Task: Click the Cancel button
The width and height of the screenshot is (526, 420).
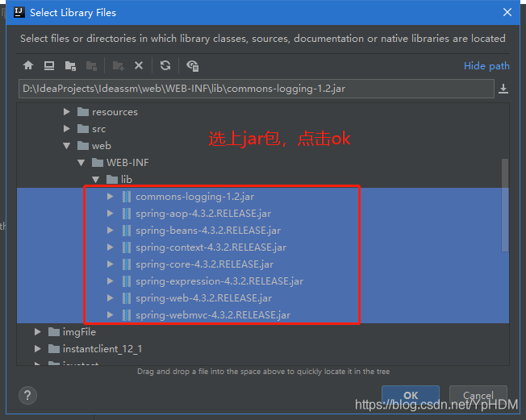Action: pyautogui.click(x=478, y=396)
